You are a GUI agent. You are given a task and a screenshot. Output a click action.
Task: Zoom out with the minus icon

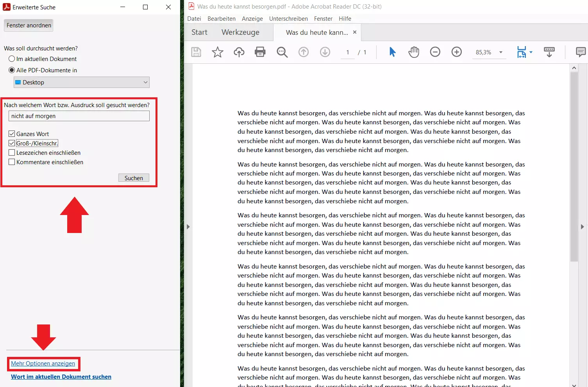435,52
